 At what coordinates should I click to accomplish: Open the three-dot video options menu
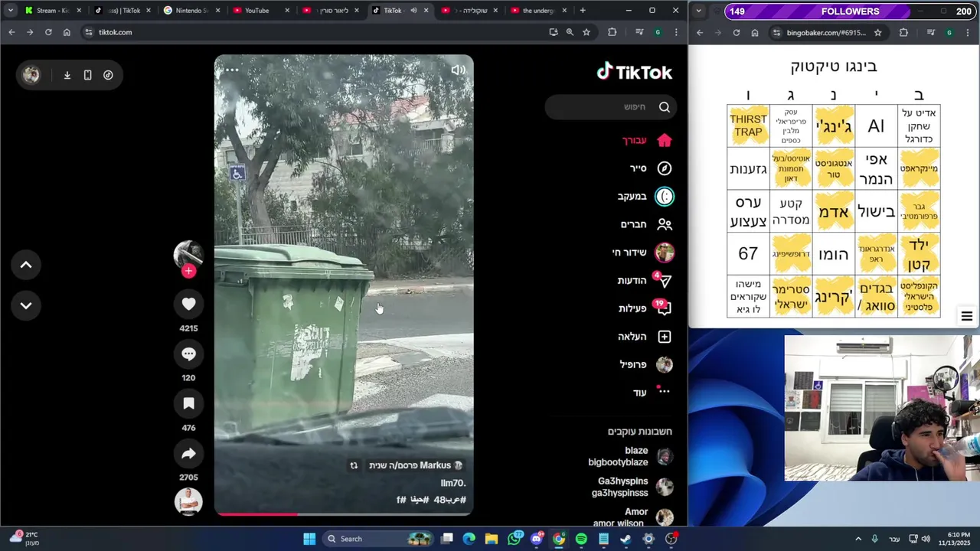point(232,70)
